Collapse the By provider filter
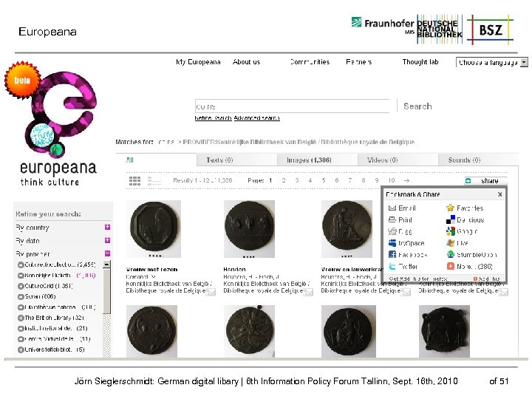Viewport: 532px width, 399px height. tap(107, 253)
